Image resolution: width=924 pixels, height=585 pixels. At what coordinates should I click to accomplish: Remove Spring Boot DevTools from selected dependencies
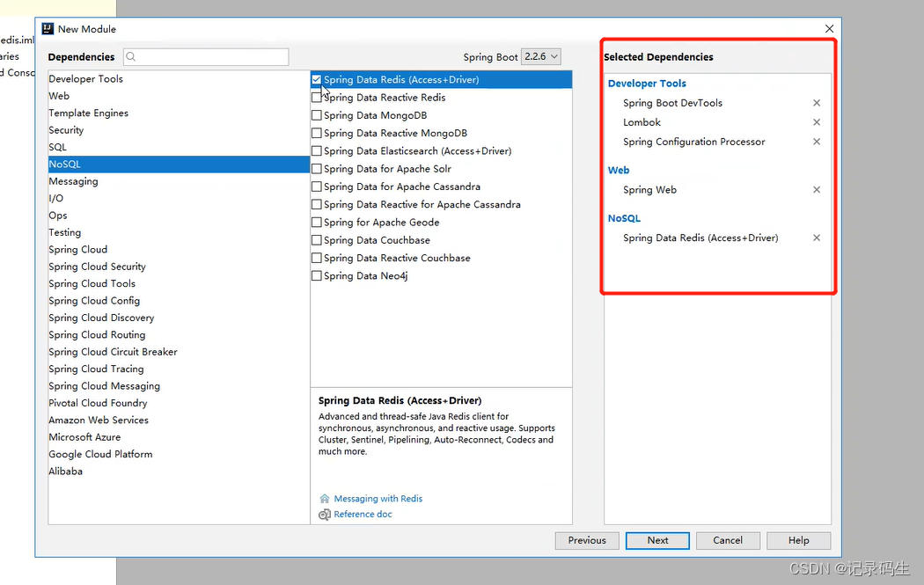coord(817,103)
